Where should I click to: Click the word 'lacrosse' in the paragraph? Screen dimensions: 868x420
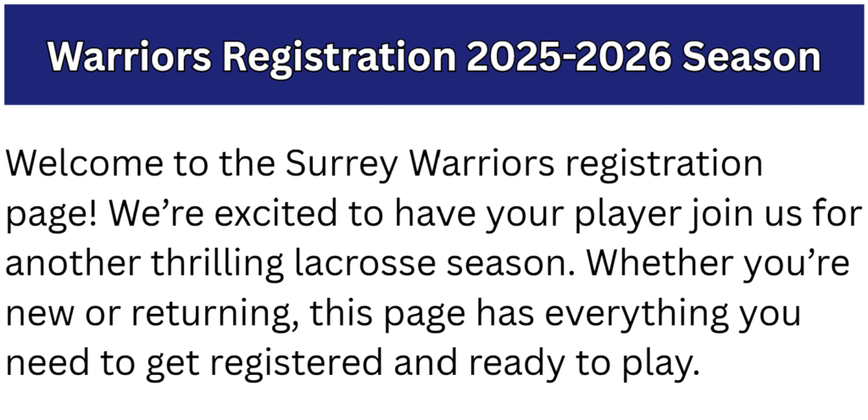(x=365, y=263)
